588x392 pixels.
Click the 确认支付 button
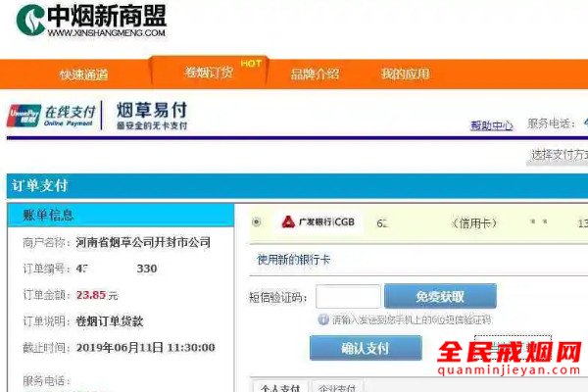click(x=366, y=348)
